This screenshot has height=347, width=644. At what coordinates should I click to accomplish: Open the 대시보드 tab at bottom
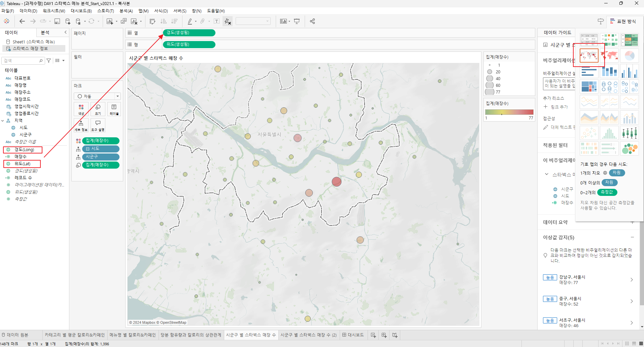(x=353, y=335)
